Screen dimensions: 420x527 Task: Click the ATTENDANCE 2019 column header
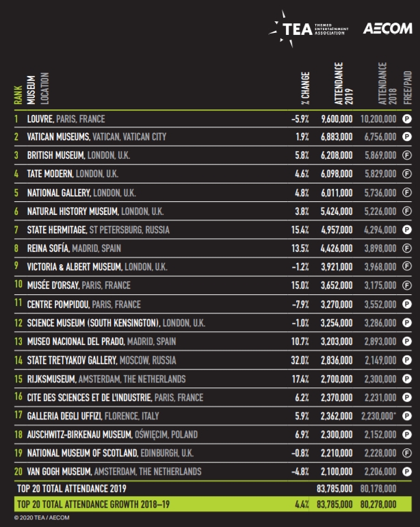click(343, 83)
